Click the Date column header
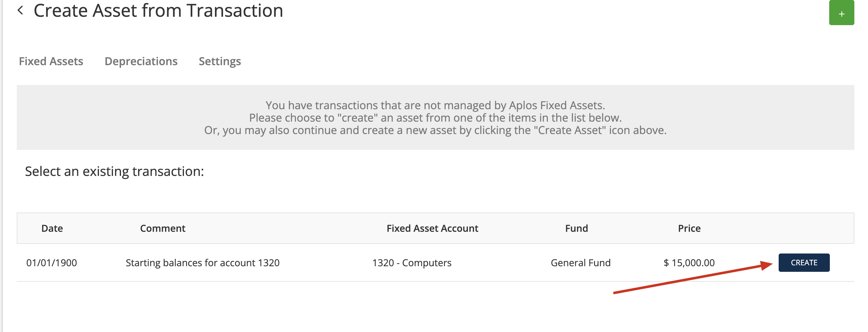 click(x=52, y=229)
